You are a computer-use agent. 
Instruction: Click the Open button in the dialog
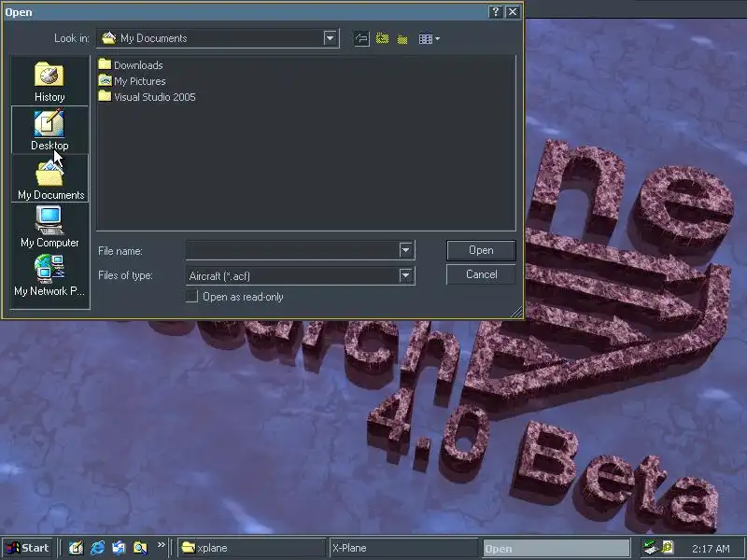[x=481, y=250]
